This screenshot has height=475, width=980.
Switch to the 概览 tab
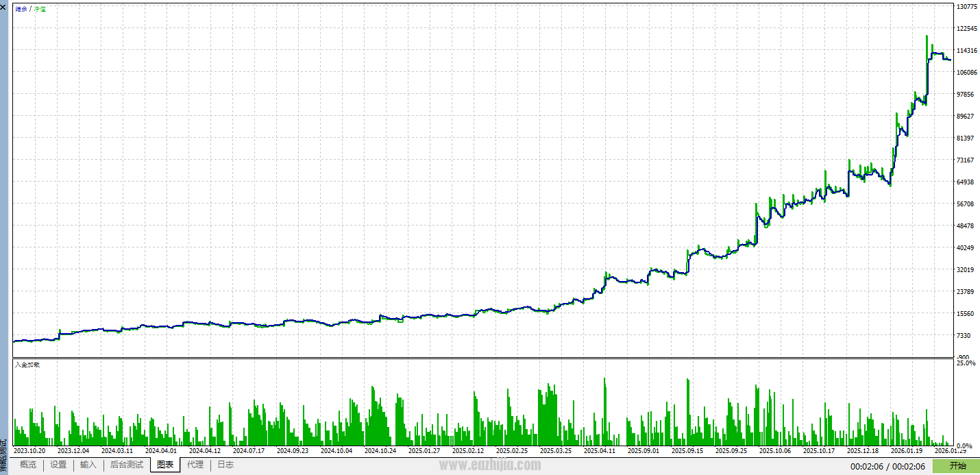28,465
